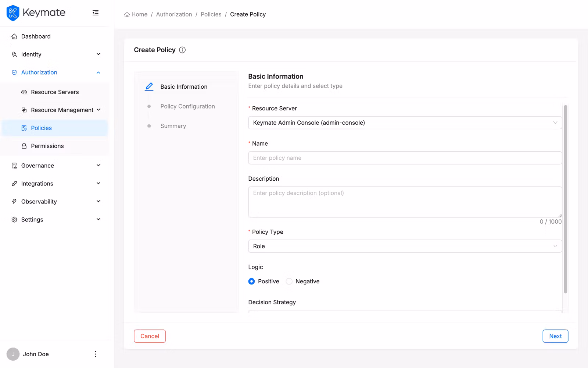Click the pencil icon beside Basic Information
This screenshot has width=588, height=368.
click(x=149, y=86)
